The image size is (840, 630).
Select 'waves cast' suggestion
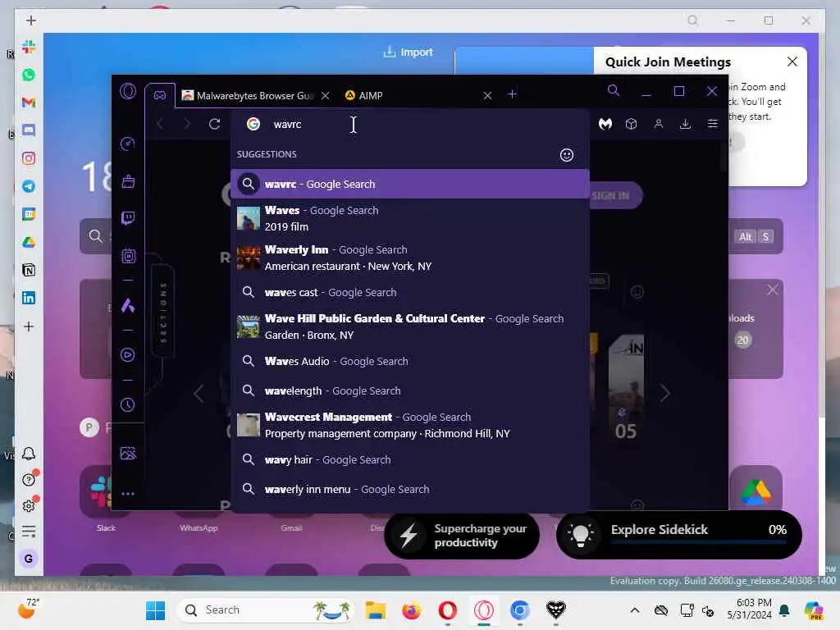tap(410, 293)
